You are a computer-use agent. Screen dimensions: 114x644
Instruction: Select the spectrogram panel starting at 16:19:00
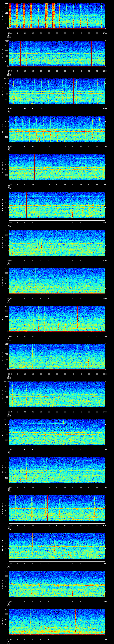tap(57, 129)
